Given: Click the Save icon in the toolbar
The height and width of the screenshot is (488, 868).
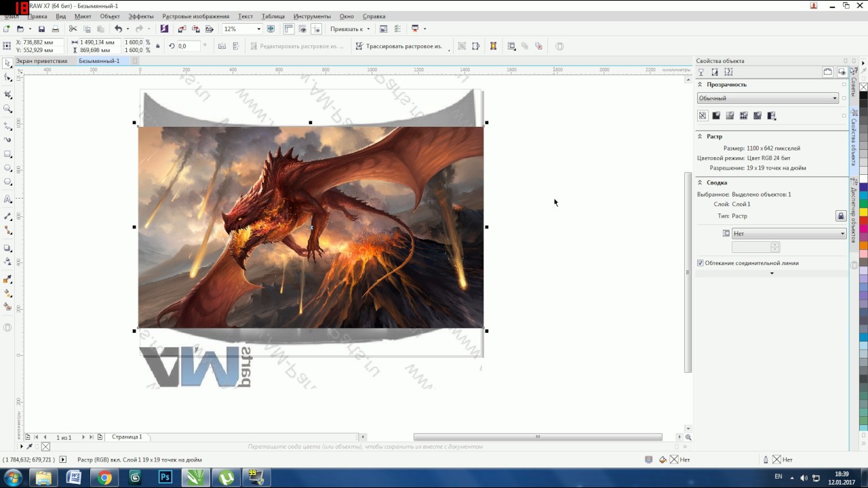Looking at the screenshot, I should pos(41,29).
